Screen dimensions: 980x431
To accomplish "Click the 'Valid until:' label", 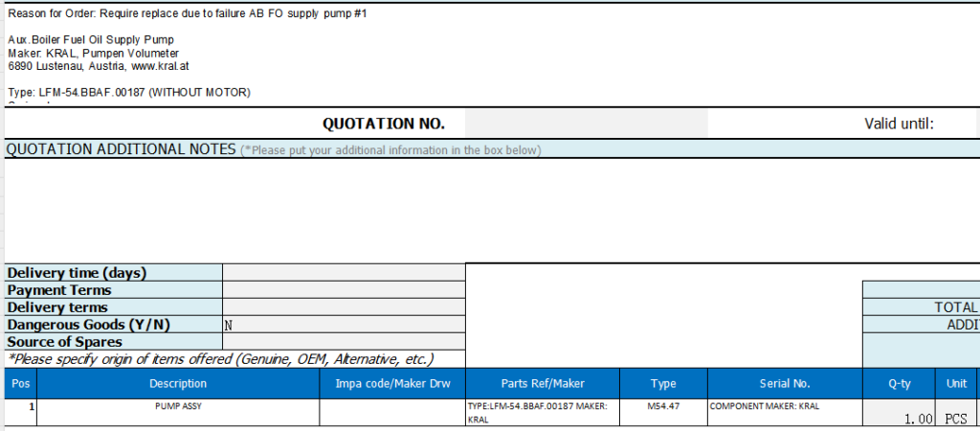I will pos(899,124).
